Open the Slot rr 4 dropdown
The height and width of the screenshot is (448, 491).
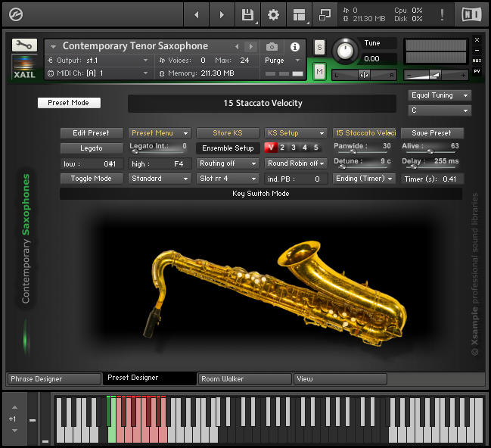pos(228,179)
